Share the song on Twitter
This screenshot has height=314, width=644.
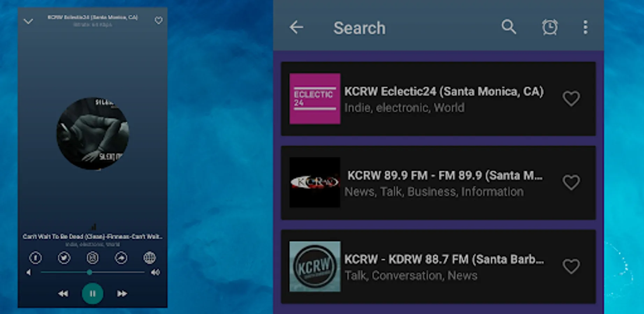(x=64, y=258)
